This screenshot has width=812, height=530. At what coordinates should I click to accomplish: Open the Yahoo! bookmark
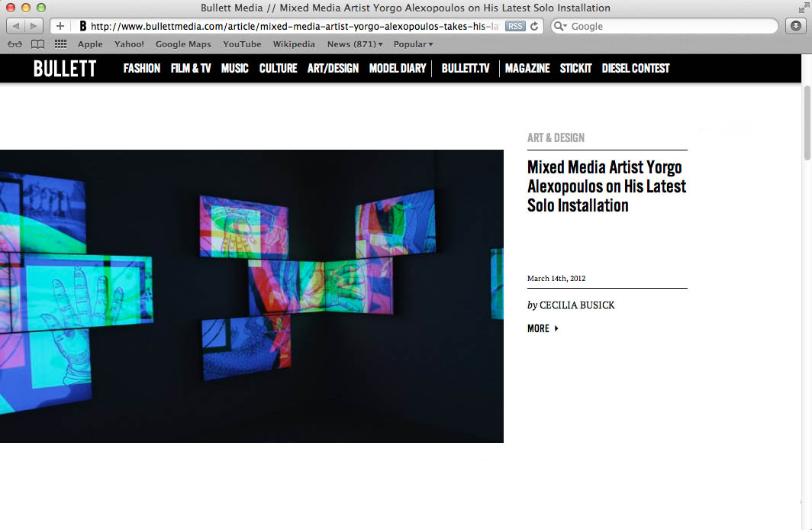[x=130, y=44]
